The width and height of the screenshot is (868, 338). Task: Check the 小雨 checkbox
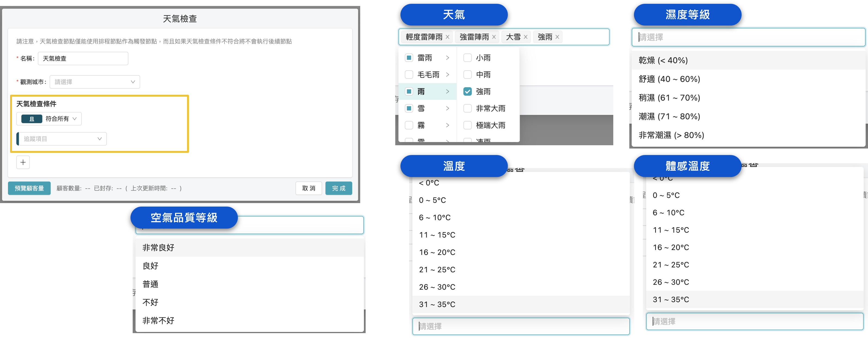[467, 58]
